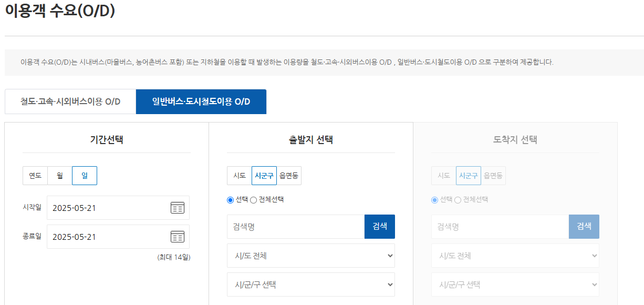Switch to 철도·고속·시외버스이용 O/D tab
Image resolution: width=644 pixels, height=305 pixels.
click(70, 101)
